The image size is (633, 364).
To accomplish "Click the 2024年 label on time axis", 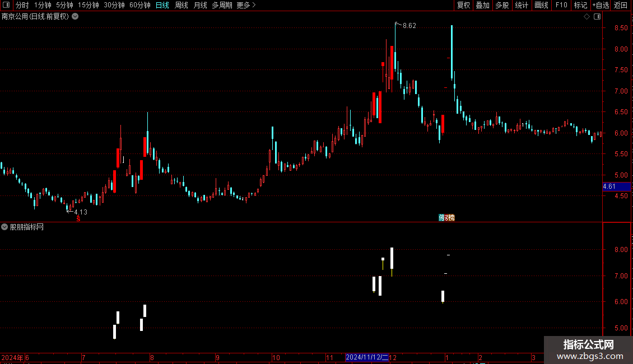I will (12, 357).
